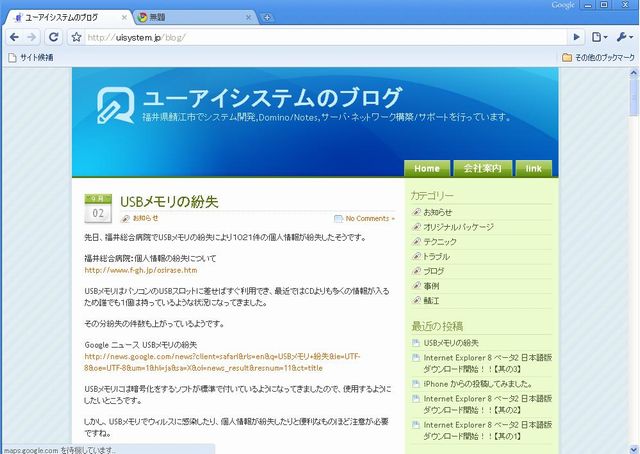Viewport: 640px width, 454px height.
Task: Follow the f-gh.jp/osirase.htm link
Action: point(141,270)
